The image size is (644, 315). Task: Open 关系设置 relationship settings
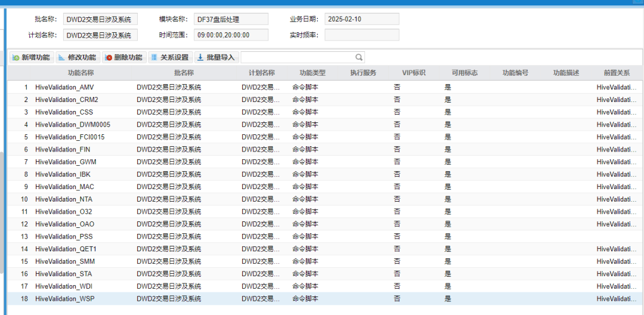coord(170,57)
